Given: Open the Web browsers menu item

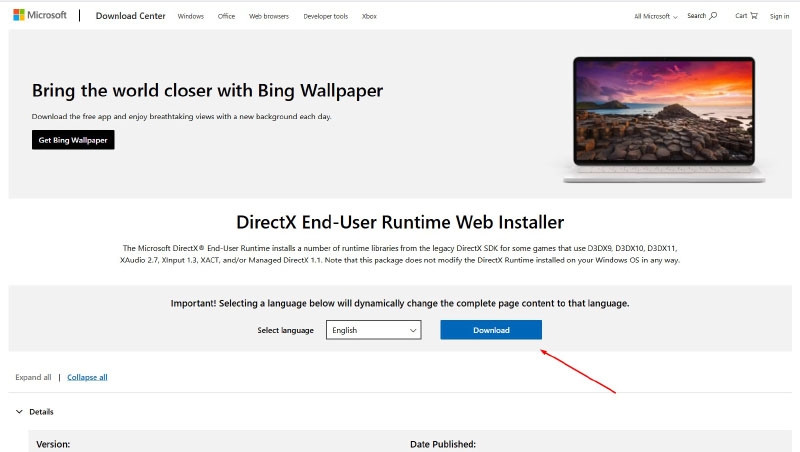Looking at the screenshot, I should 269,16.
